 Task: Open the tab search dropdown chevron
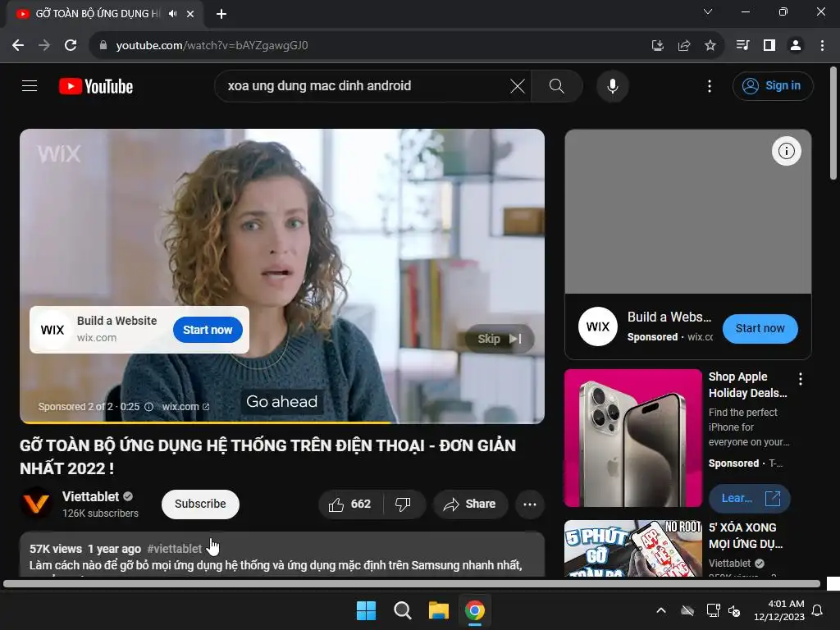(708, 11)
